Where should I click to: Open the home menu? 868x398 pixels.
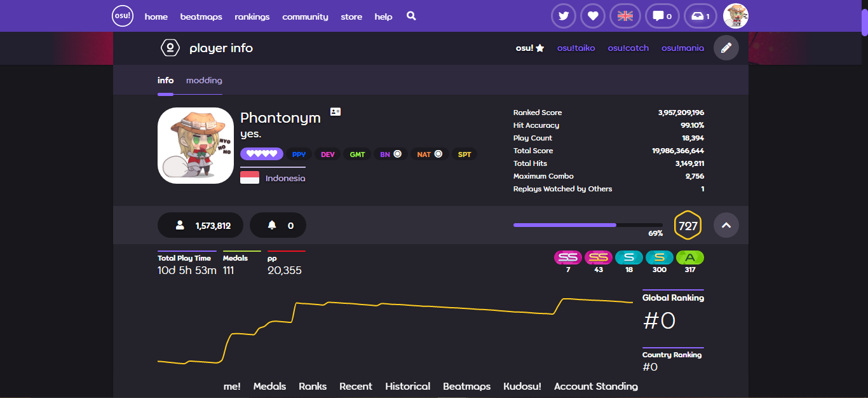click(x=156, y=17)
